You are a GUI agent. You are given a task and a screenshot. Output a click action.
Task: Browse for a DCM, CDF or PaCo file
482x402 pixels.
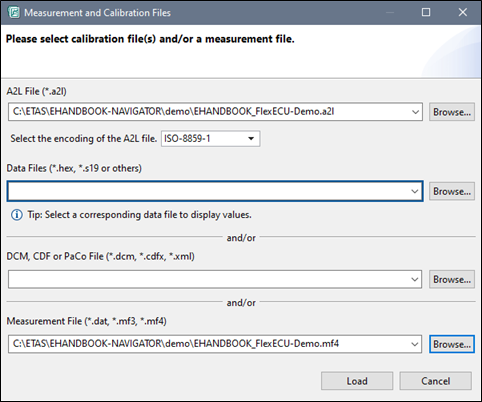pyautogui.click(x=452, y=279)
